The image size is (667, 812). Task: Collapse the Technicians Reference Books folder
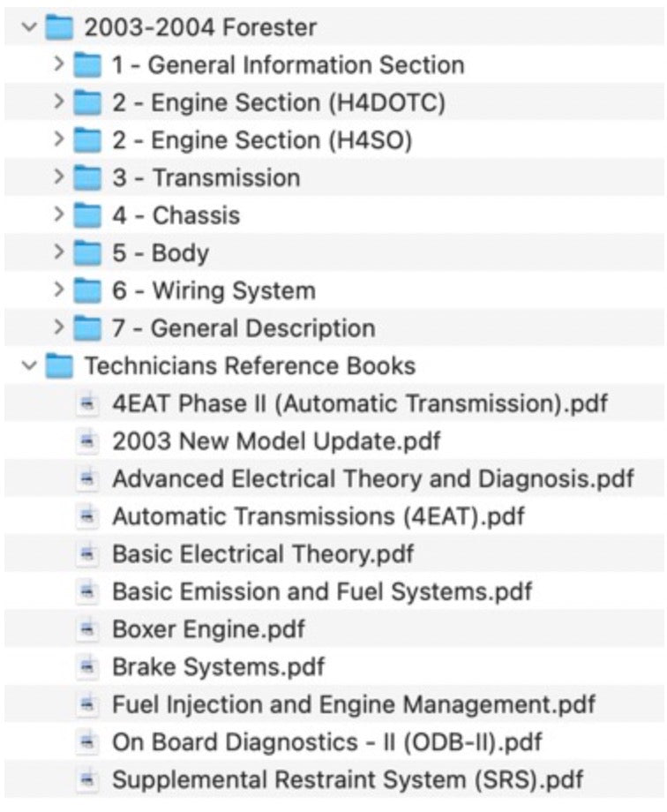tap(29, 365)
